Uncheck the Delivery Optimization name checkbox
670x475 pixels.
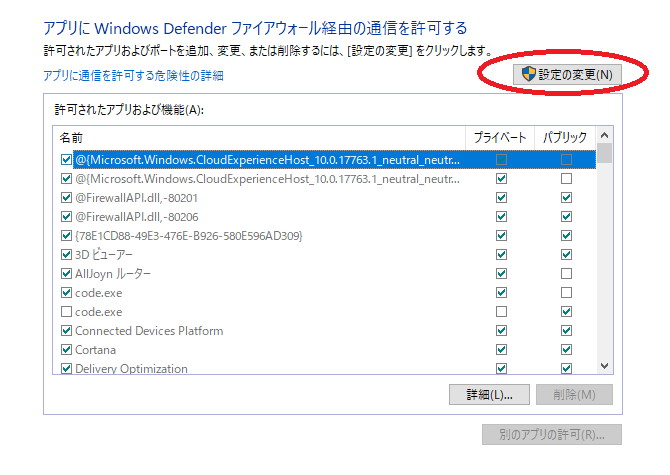click(66, 368)
